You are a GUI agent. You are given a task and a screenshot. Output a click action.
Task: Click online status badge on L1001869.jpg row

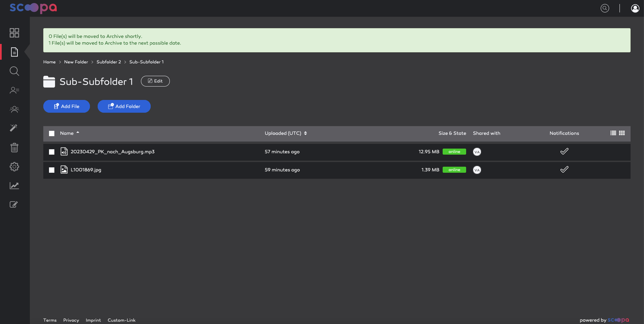coord(454,170)
